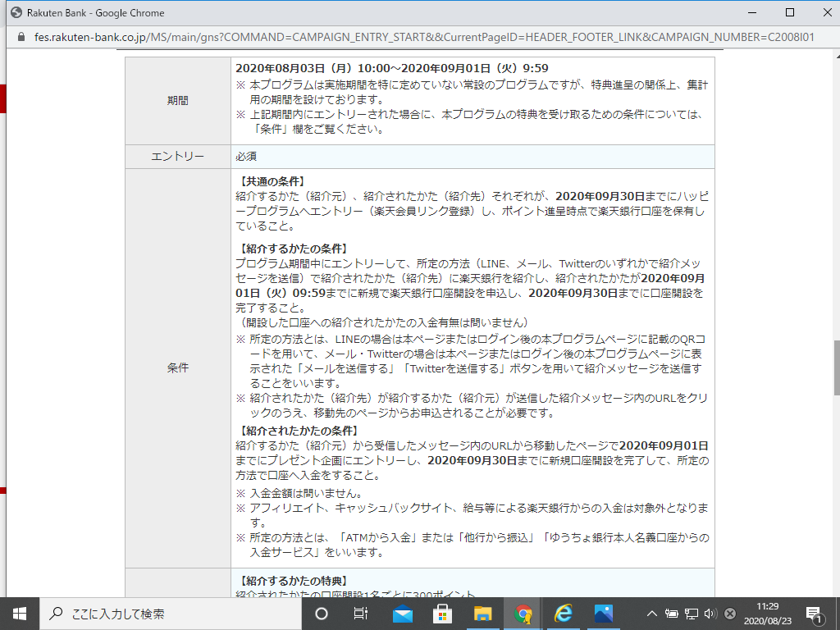This screenshot has height=630, width=840.
Task: Click the 【紹介するかたの条件】 heading
Action: click(x=294, y=249)
